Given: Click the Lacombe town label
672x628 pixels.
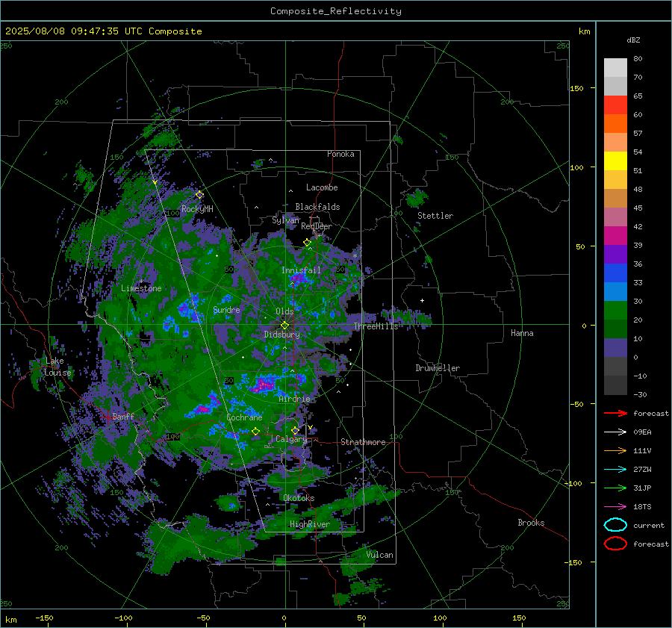Looking at the screenshot, I should coord(322,187).
